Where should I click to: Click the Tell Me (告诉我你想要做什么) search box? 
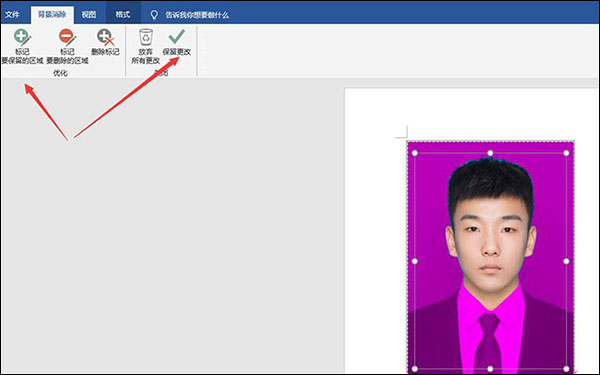(x=197, y=15)
